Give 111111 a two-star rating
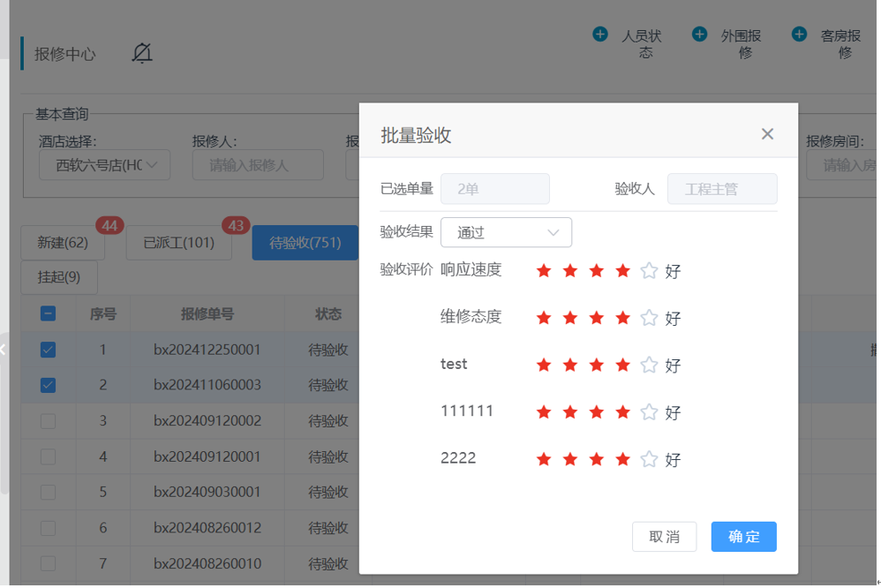This screenshot has height=588, width=881. pyautogui.click(x=570, y=412)
